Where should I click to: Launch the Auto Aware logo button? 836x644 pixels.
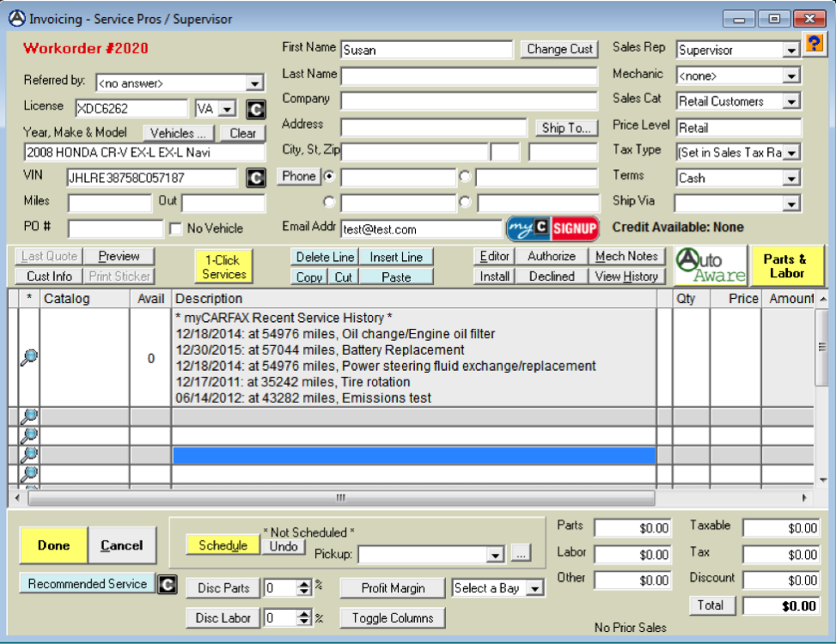click(x=711, y=266)
